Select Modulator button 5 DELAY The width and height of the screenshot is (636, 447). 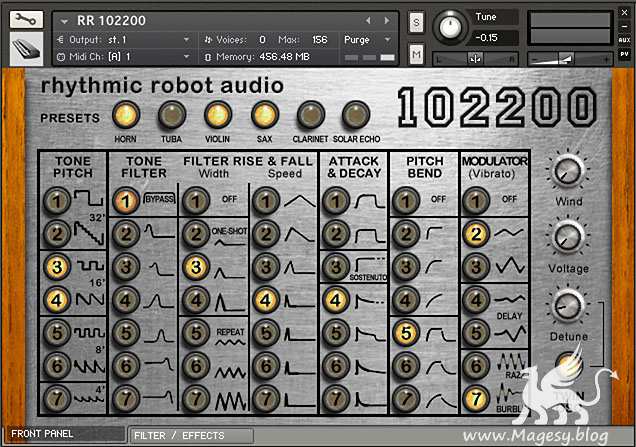[x=476, y=333]
